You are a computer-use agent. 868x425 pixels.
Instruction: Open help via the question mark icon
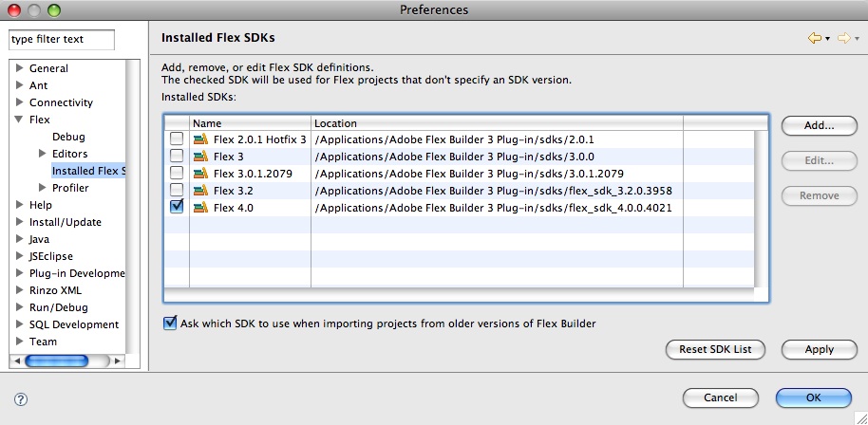tap(21, 399)
